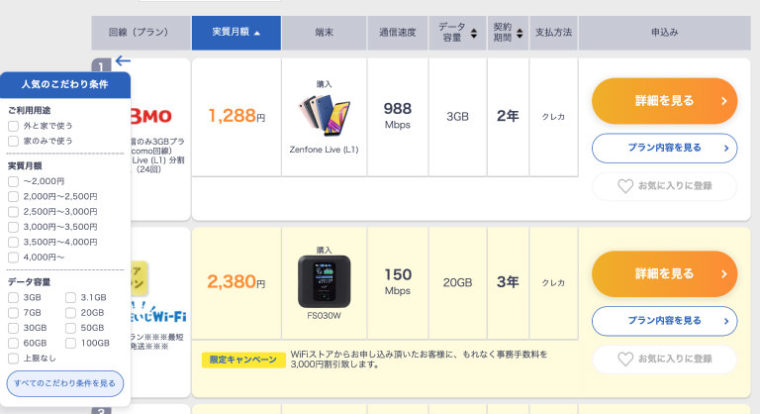Open Zenfone Live (L1) phone image
Viewport: 760px width, 414px height.
[324, 115]
